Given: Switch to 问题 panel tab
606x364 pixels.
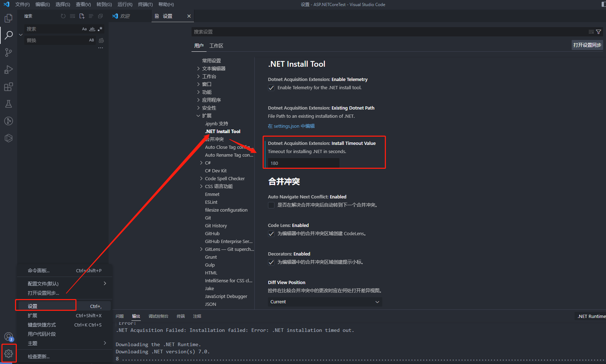Looking at the screenshot, I should (120, 316).
